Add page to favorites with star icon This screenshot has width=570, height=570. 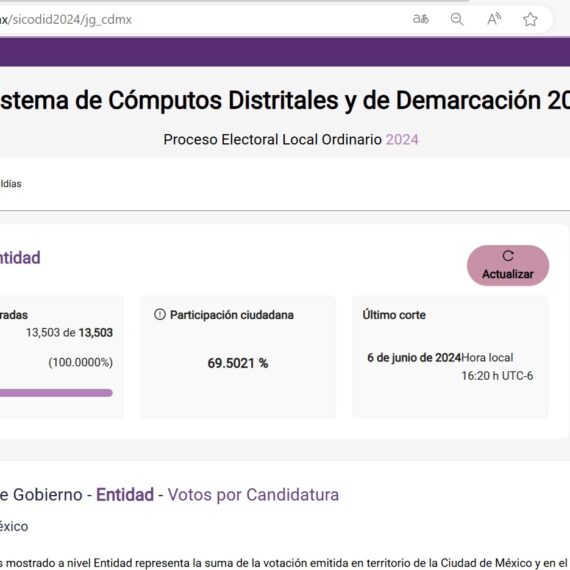[x=530, y=19]
